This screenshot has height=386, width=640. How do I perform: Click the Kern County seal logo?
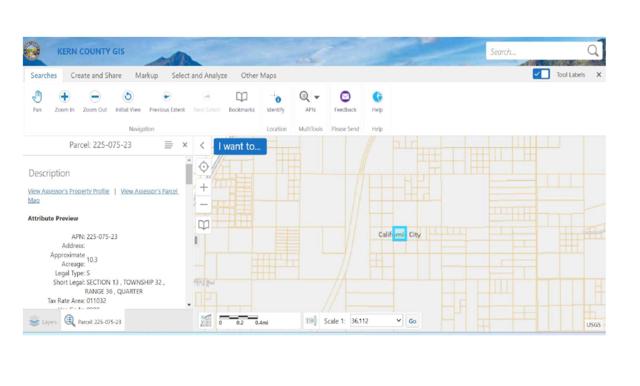tap(32, 51)
